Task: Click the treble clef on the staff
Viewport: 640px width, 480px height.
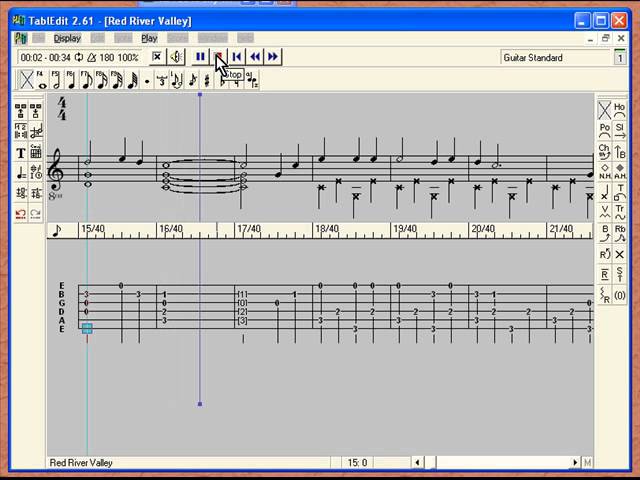Action: (x=55, y=169)
